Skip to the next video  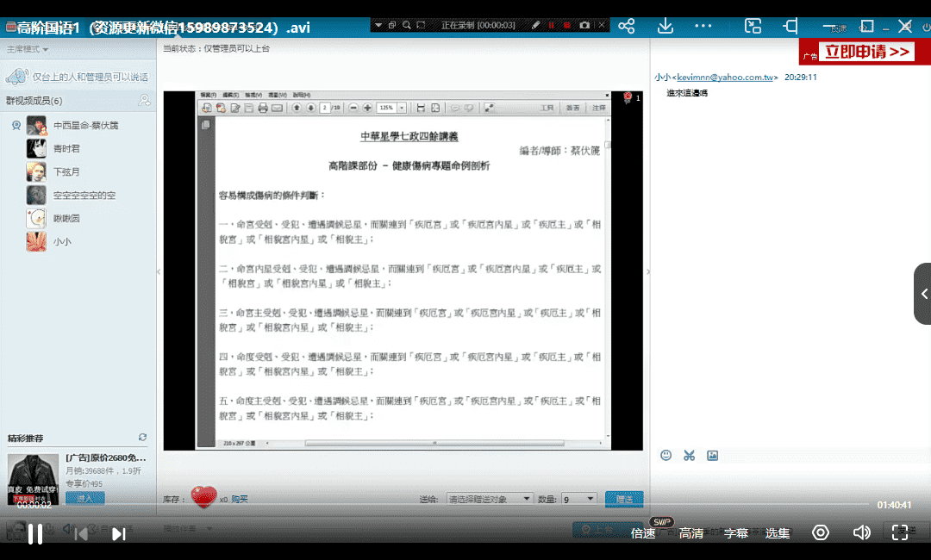(x=119, y=534)
